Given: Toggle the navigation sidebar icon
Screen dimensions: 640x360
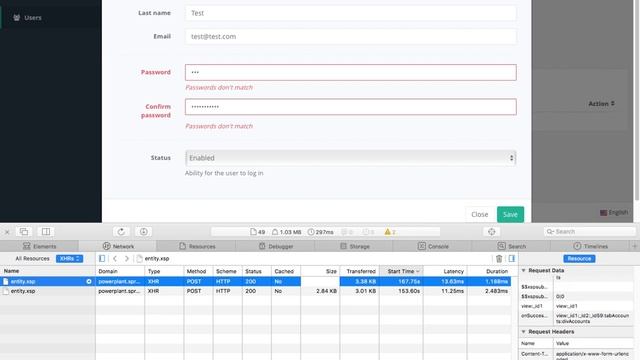Looking at the screenshot, I should click(102, 258).
